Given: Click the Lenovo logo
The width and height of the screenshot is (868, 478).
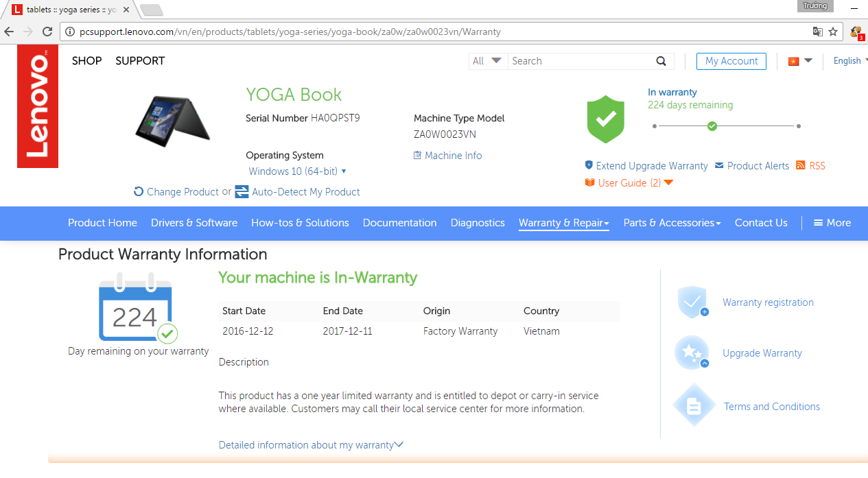Looking at the screenshot, I should [38, 106].
